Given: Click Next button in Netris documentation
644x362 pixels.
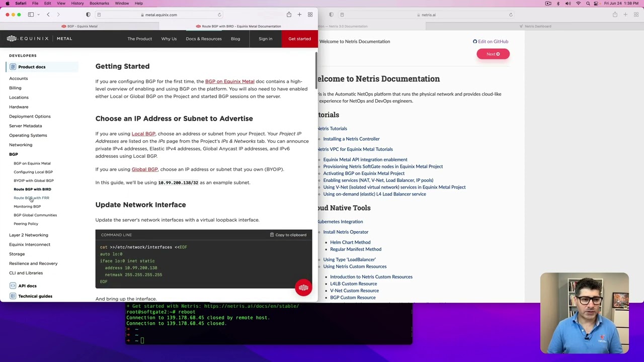Looking at the screenshot, I should 493,54.
